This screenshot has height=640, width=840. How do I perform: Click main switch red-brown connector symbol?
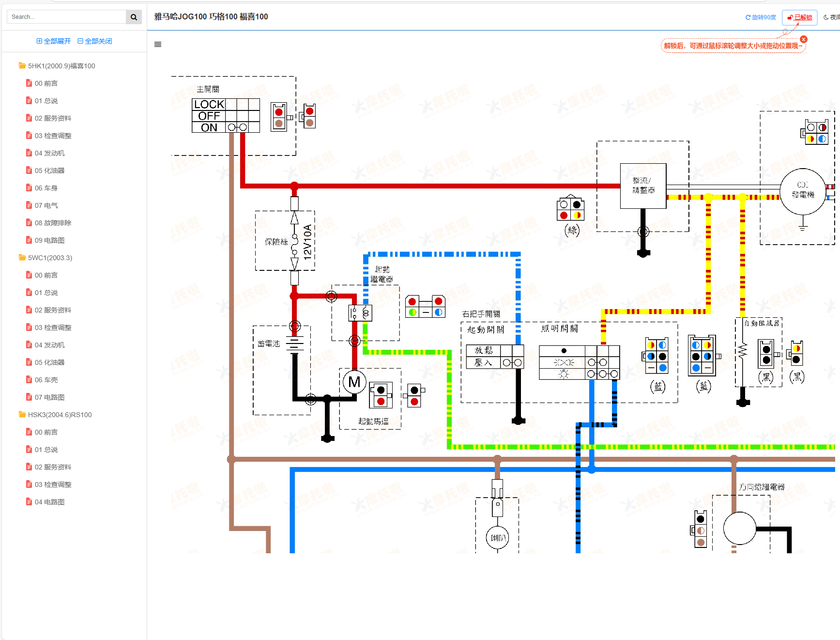point(279,117)
